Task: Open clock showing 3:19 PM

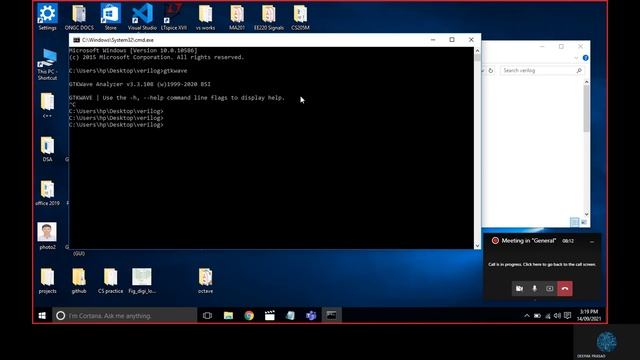Action: click(x=589, y=315)
